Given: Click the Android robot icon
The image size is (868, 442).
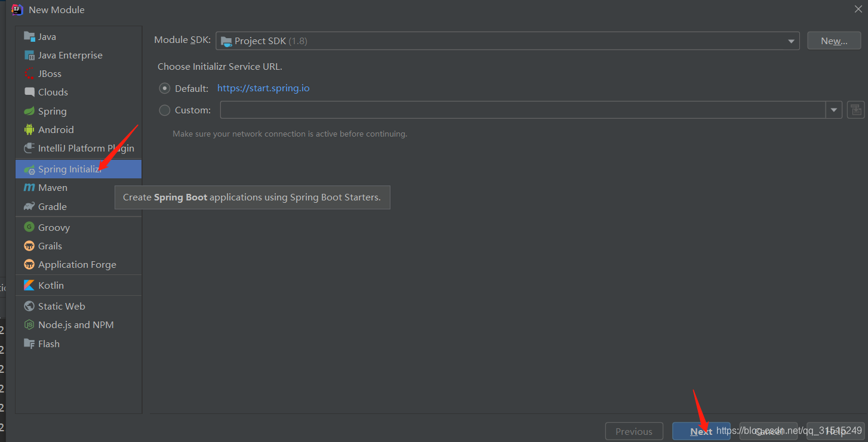Looking at the screenshot, I should pyautogui.click(x=29, y=129).
